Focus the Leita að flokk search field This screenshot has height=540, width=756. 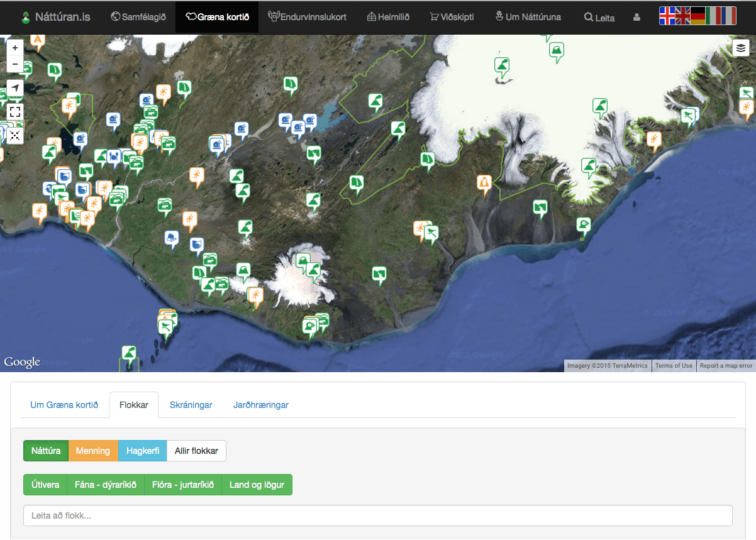click(x=378, y=515)
